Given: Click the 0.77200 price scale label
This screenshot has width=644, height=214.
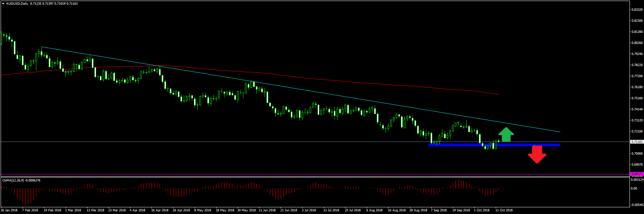Looking at the screenshot, I should 637,76.
